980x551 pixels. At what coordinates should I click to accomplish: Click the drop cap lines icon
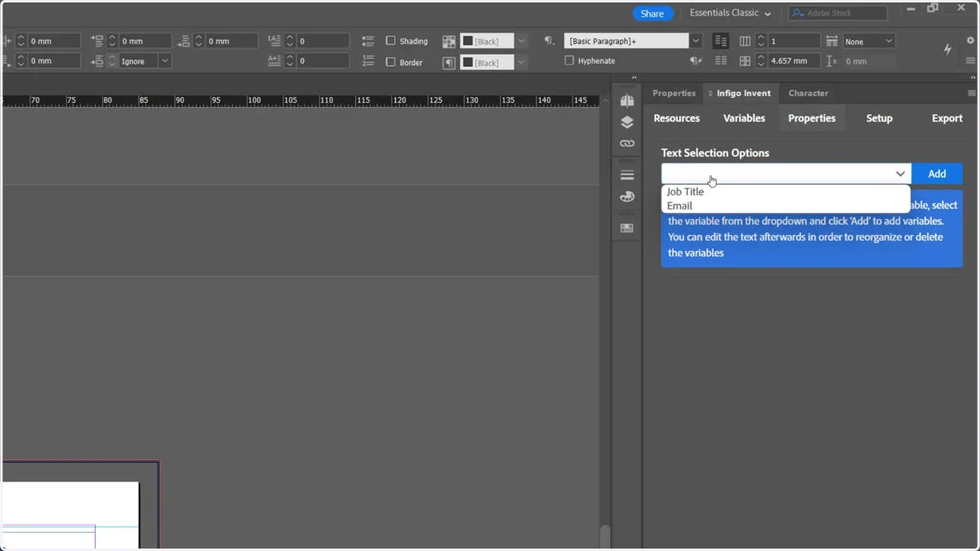tap(274, 41)
